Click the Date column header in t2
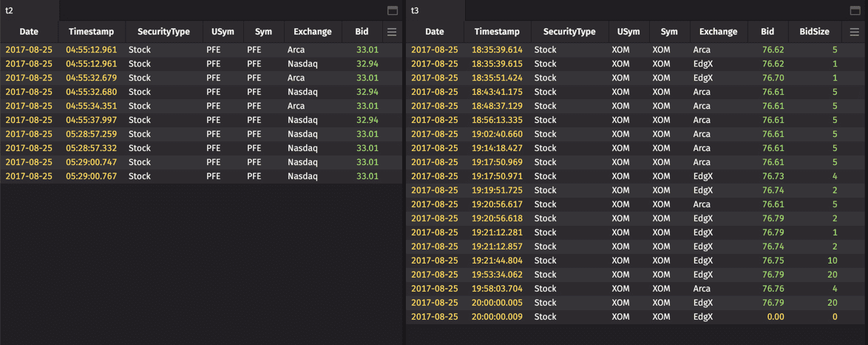Image resolution: width=868 pixels, height=345 pixels. [29, 32]
